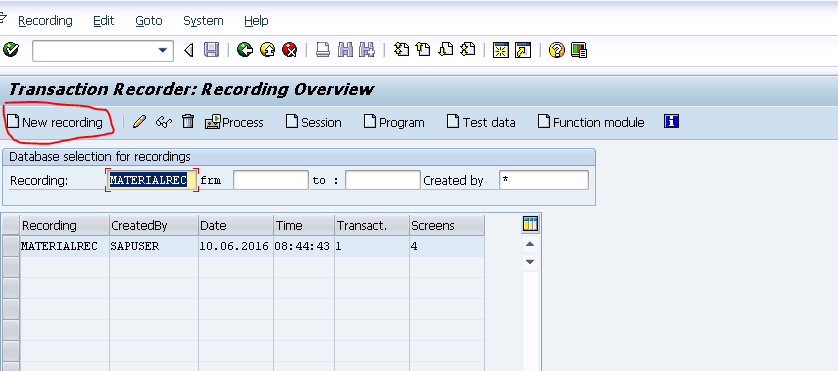
Task: Click the Created by input field
Action: [x=544, y=180]
